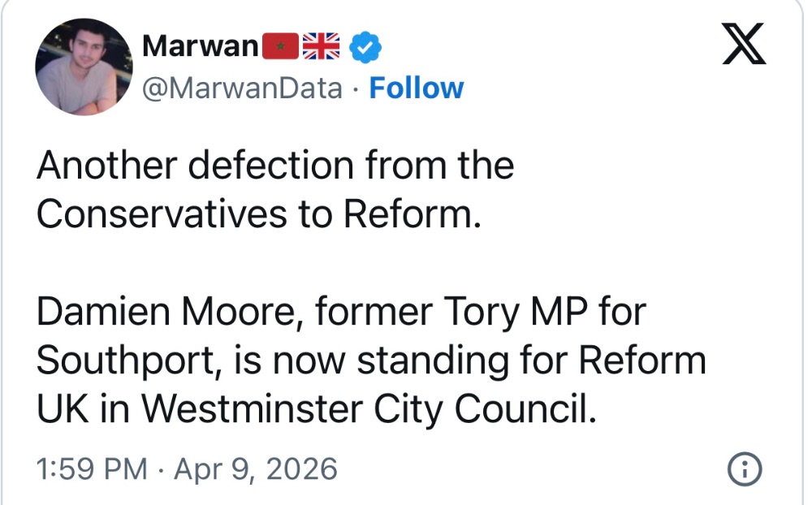Click the 1:59 PM time text
Image resolution: width=812 pixels, height=505 pixels.
[92, 469]
